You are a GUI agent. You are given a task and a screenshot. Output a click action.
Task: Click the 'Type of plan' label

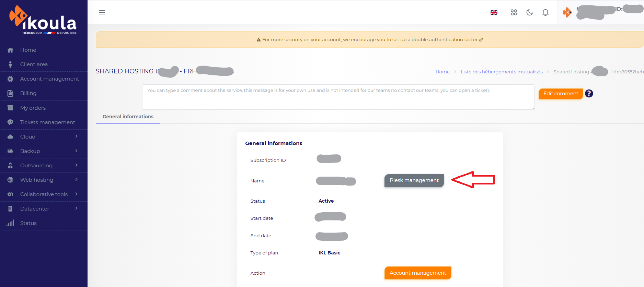click(264, 253)
